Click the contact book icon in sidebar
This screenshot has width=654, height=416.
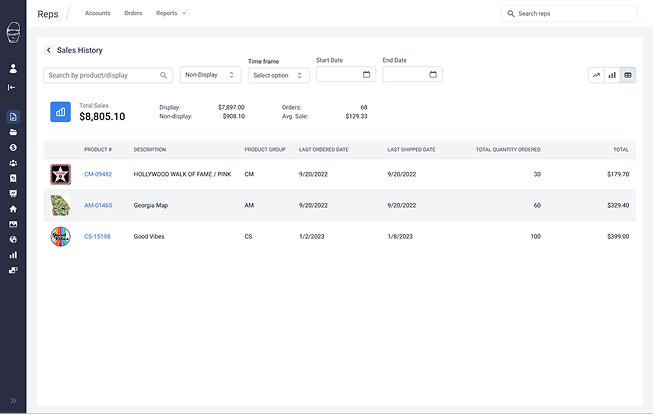[x=13, y=178]
